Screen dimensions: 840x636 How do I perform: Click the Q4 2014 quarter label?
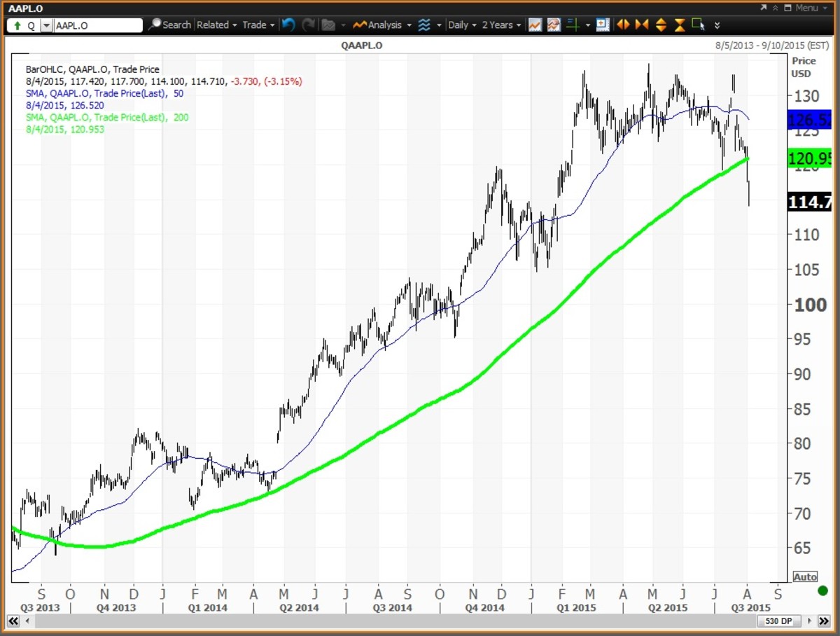[x=485, y=607]
